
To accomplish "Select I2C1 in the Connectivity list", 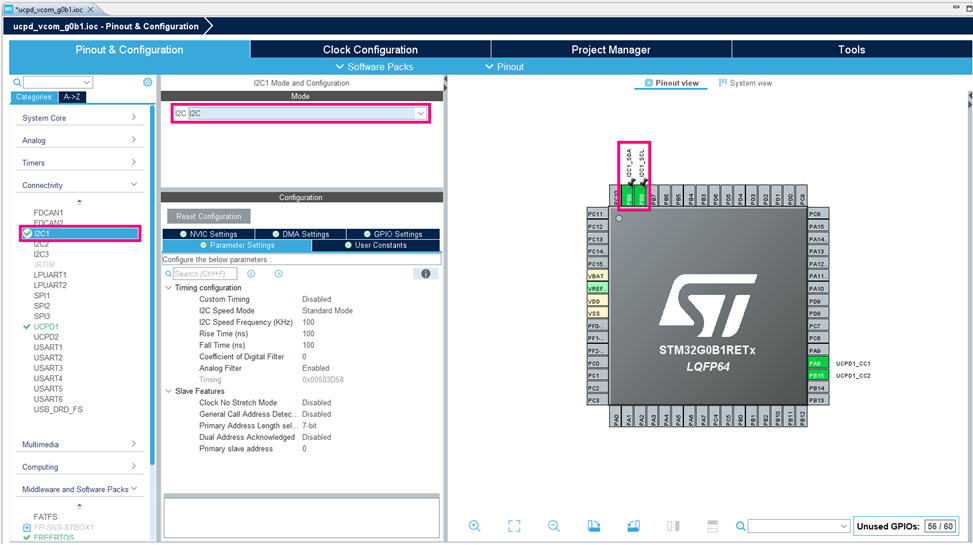I will 80,233.
